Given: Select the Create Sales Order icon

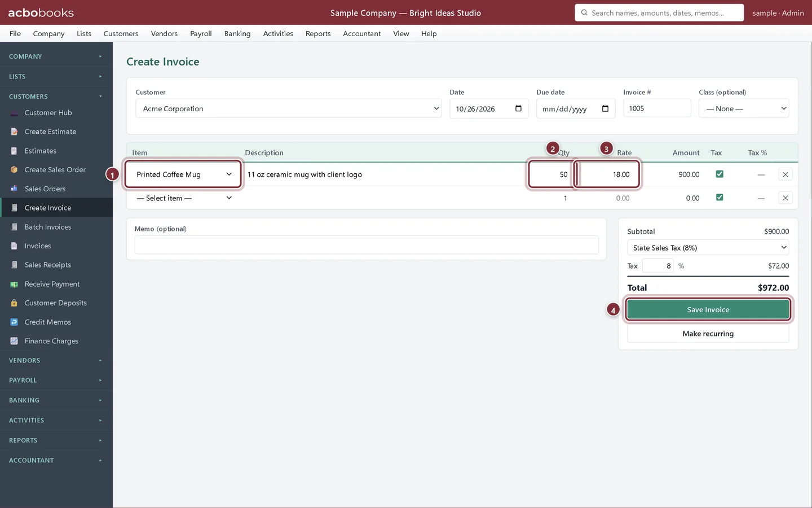Looking at the screenshot, I should pos(14,170).
